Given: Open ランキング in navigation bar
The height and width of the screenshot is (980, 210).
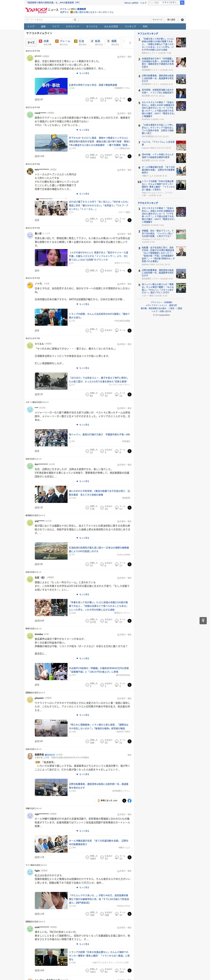Looking at the screenshot, I should pos(130,27).
